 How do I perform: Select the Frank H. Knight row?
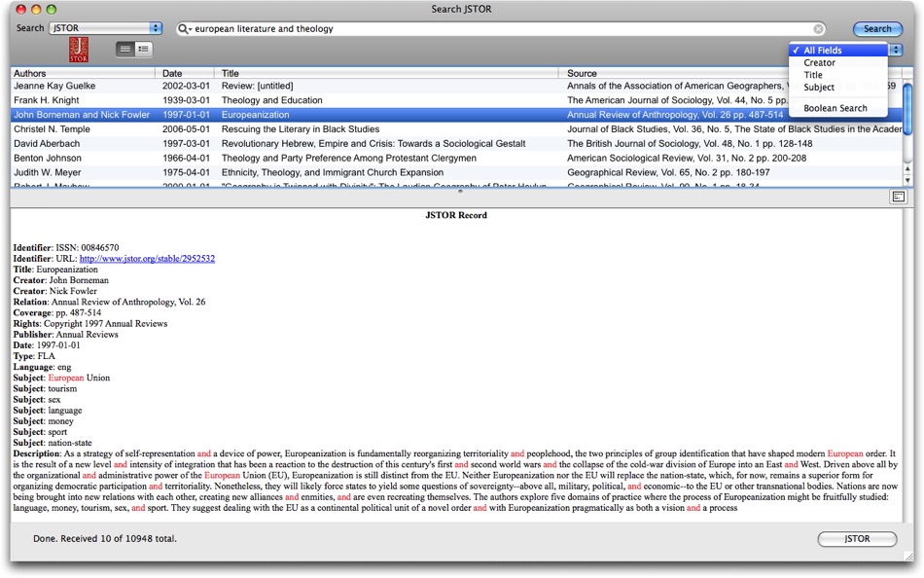pyautogui.click(x=457, y=100)
